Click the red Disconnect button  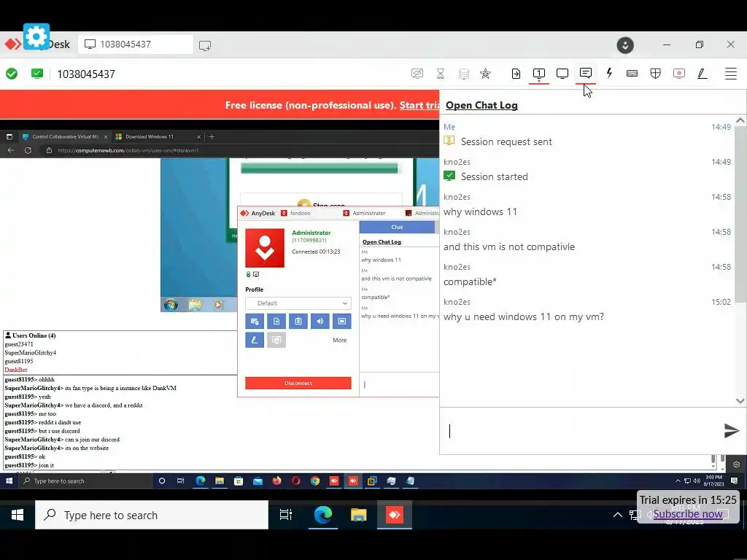[298, 383]
